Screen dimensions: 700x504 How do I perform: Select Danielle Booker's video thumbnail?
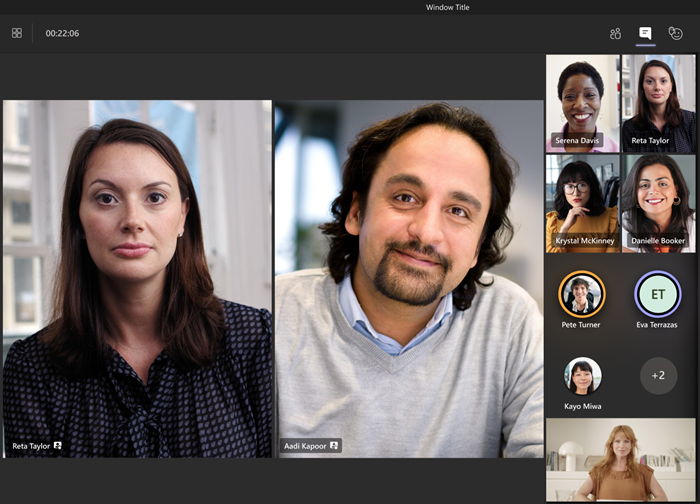point(658,202)
